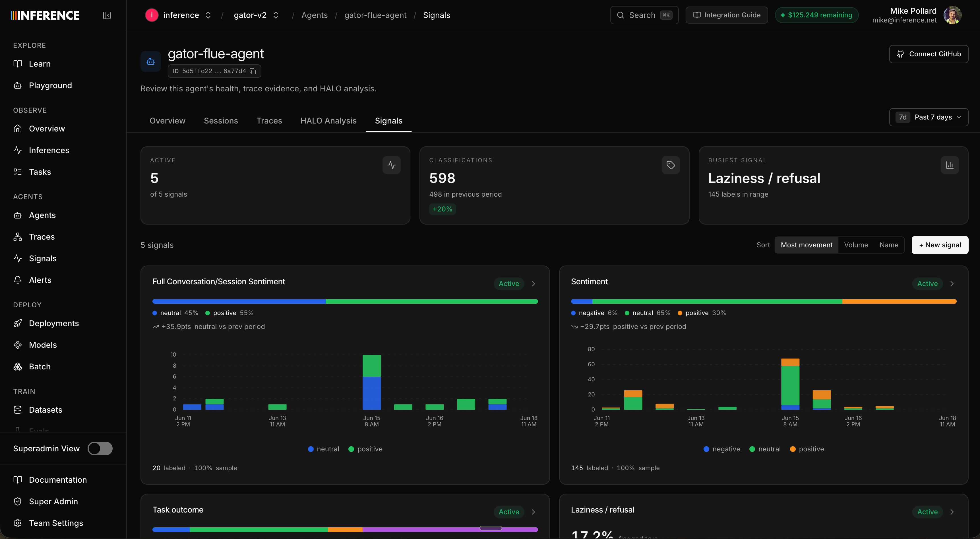Click the INFERENCE logo
The width and height of the screenshot is (980, 539).
point(45,15)
